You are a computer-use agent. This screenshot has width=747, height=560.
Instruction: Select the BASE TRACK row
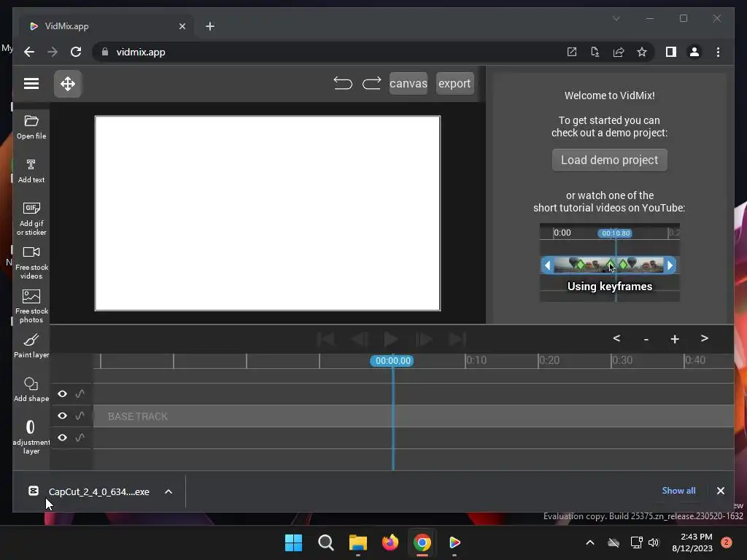414,416
